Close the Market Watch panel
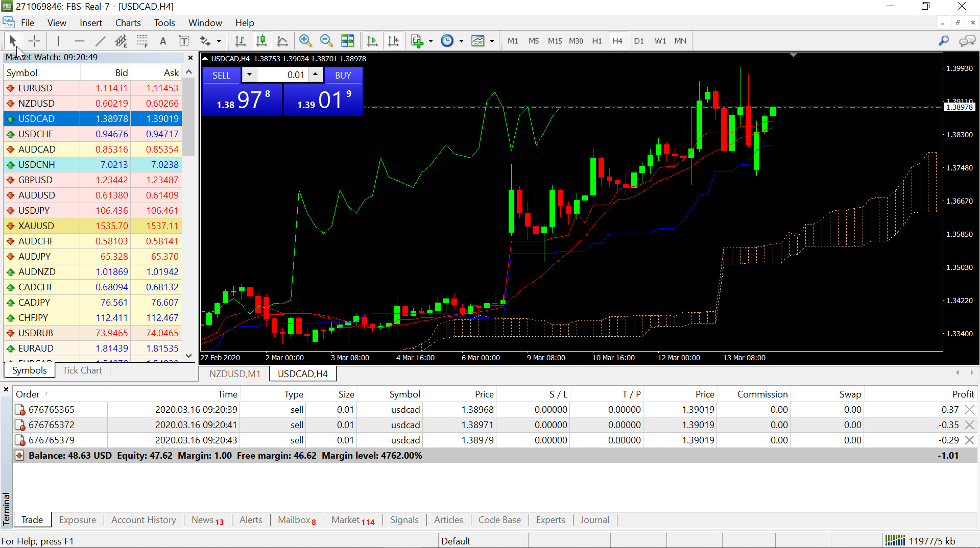 (x=190, y=58)
